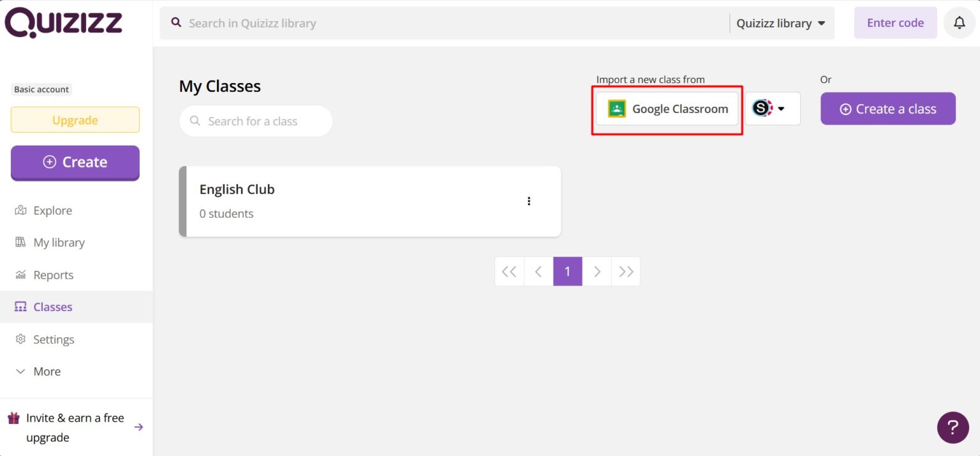Viewport: 980px width, 456px height.
Task: Expand the More section in the sidebar
Action: (46, 371)
